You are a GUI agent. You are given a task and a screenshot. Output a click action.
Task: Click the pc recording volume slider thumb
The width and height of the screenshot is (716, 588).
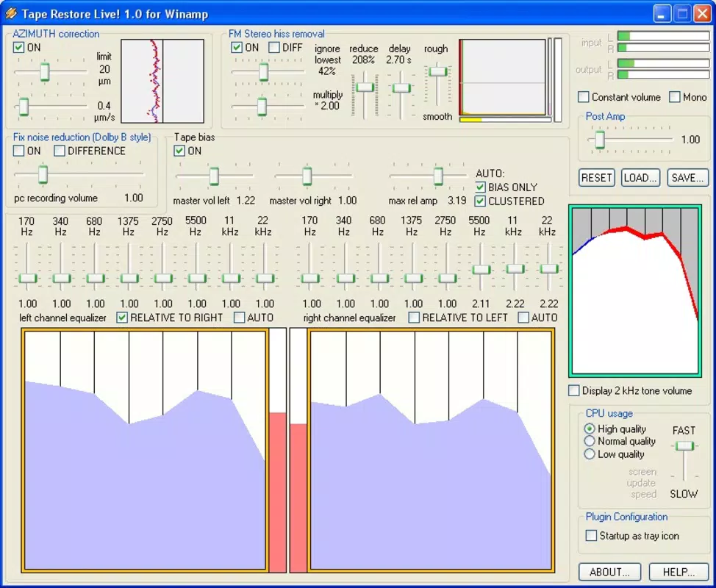coord(43,174)
